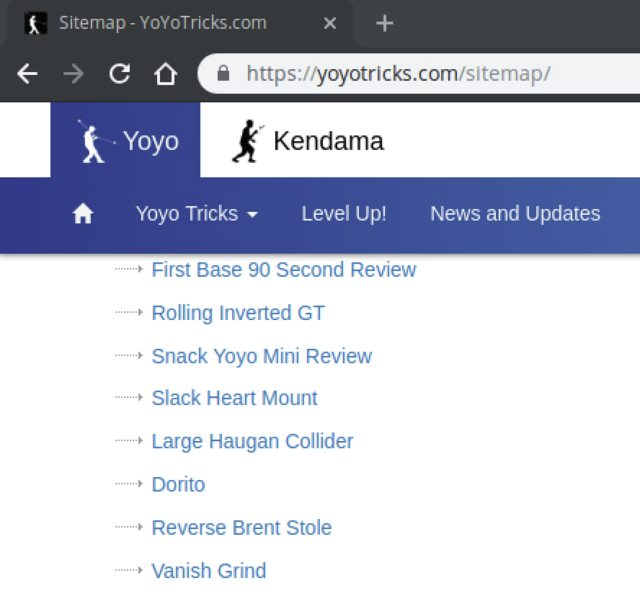Click the padlock site security icon

tap(223, 74)
